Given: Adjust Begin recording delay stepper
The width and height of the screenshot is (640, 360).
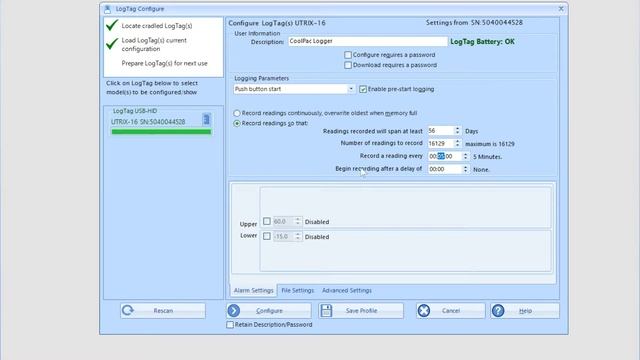Looking at the screenshot, I should 465,169.
